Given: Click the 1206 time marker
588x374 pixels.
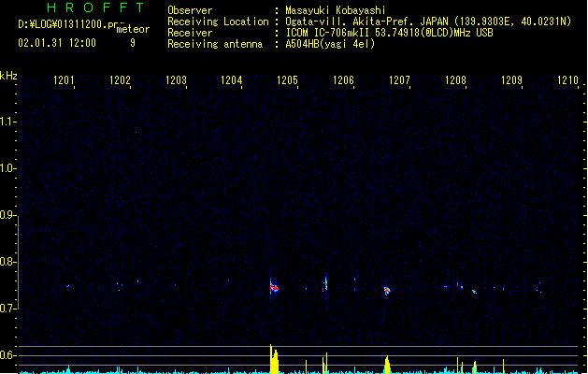Looking at the screenshot, I should (x=343, y=80).
